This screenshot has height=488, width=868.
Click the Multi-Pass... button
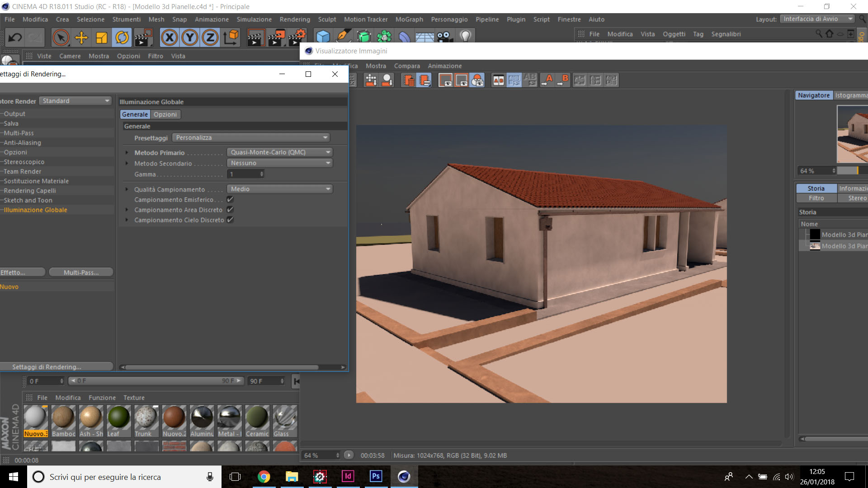[x=81, y=272]
